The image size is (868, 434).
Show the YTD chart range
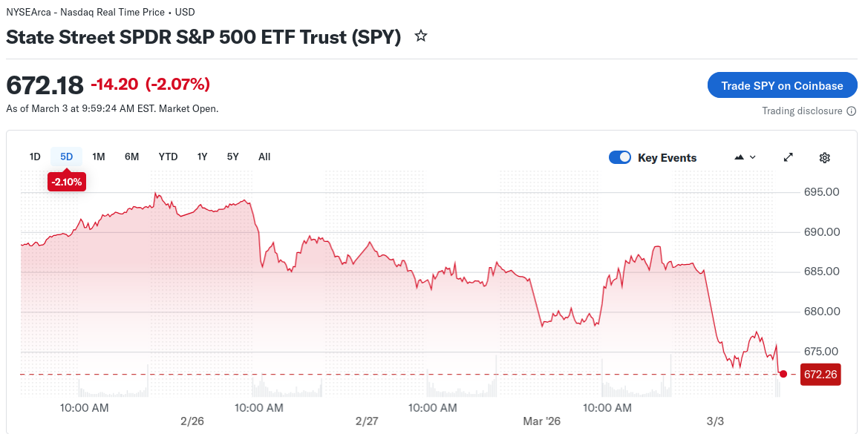click(168, 157)
